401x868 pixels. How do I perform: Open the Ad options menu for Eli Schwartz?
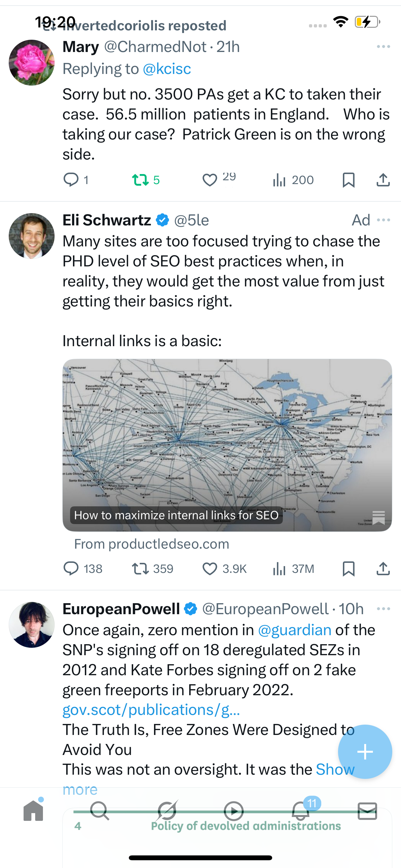pos(384,220)
